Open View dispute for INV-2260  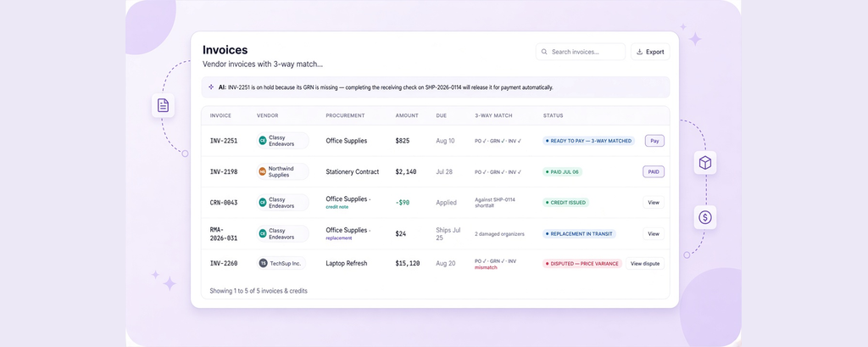645,264
